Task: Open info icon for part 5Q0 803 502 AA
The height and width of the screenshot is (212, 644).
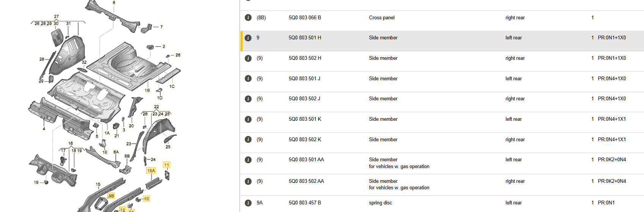Action: click(248, 181)
